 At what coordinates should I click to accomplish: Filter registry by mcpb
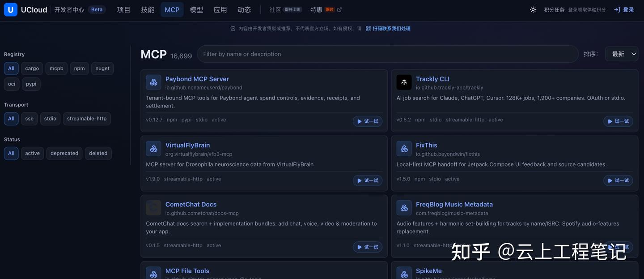tap(56, 69)
